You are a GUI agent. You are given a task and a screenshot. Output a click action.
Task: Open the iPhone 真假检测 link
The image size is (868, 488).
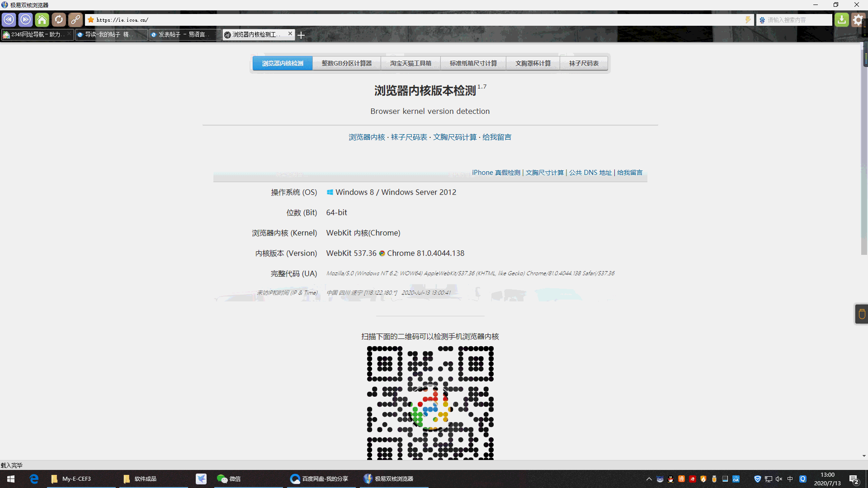click(x=496, y=173)
